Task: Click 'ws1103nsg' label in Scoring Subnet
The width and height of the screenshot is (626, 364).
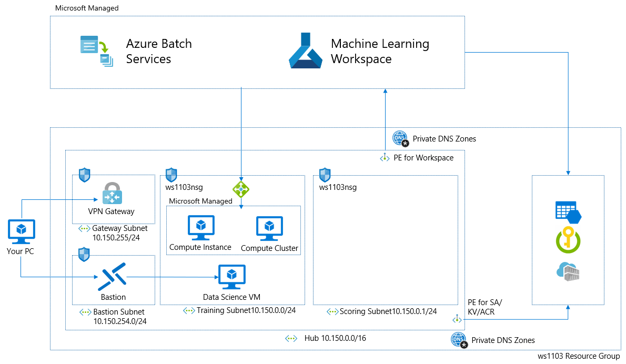Action: (338, 187)
